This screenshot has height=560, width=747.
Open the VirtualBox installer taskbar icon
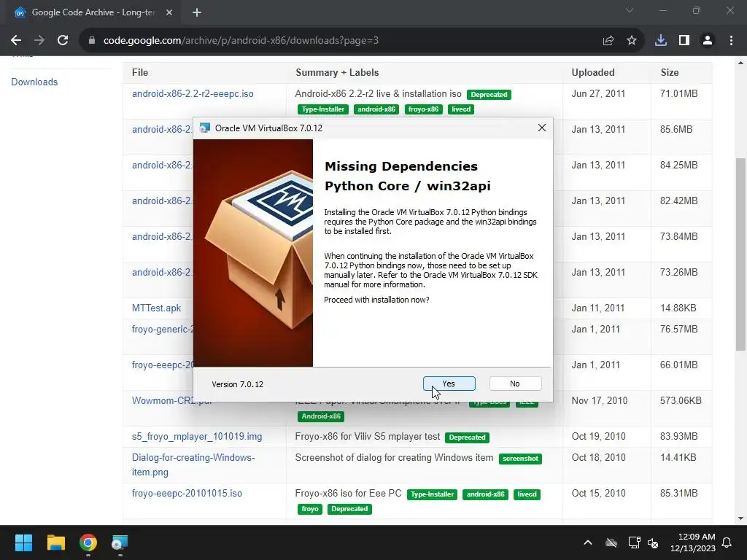click(x=120, y=542)
